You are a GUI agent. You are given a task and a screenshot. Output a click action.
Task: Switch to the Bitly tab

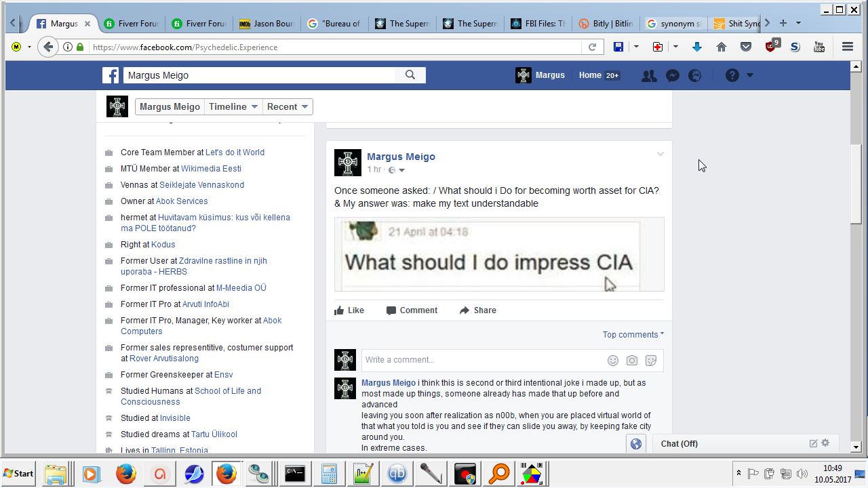point(606,24)
